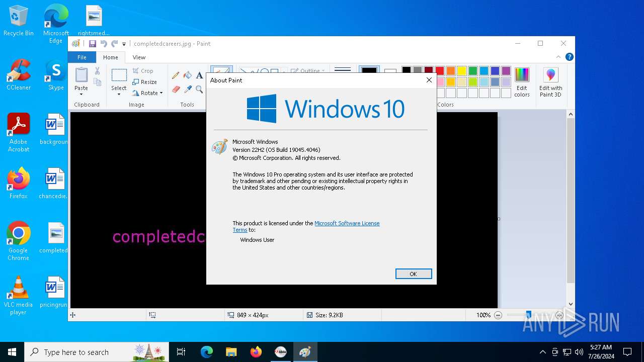The height and width of the screenshot is (362, 644).
Task: Select the Pencil tool in Paint
Action: (176, 75)
